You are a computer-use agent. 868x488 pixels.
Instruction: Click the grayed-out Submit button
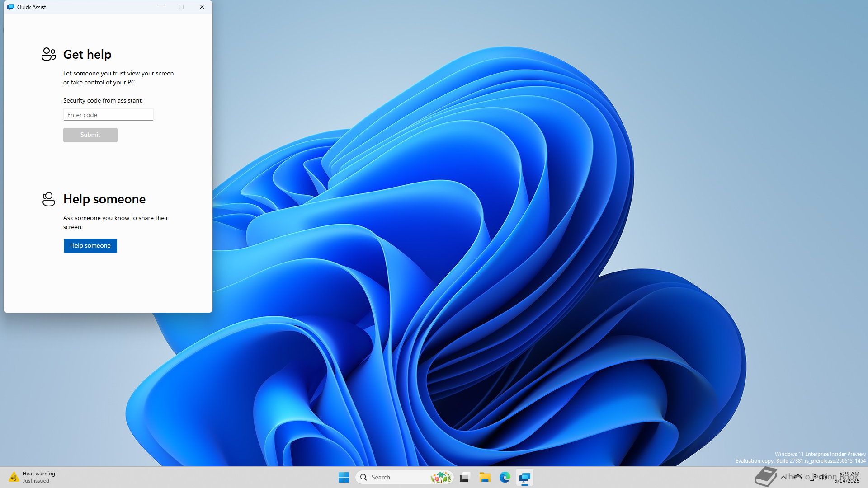[x=90, y=135]
